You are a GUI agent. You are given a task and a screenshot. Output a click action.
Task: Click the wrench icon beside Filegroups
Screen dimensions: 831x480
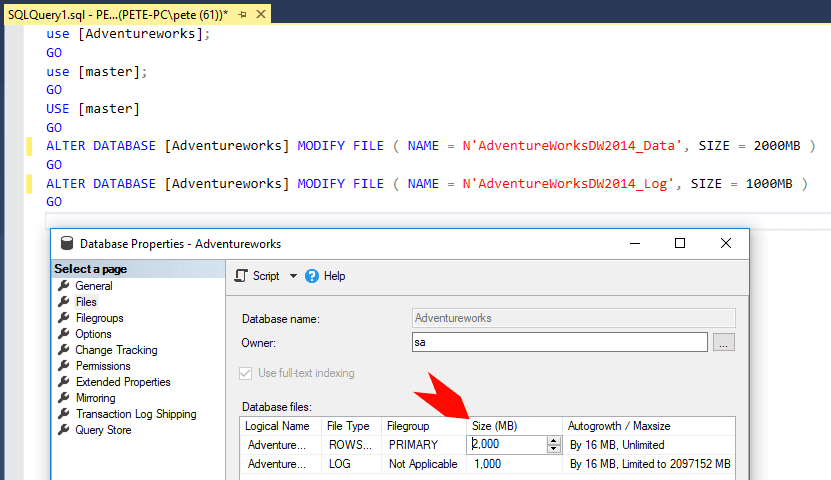coord(64,317)
